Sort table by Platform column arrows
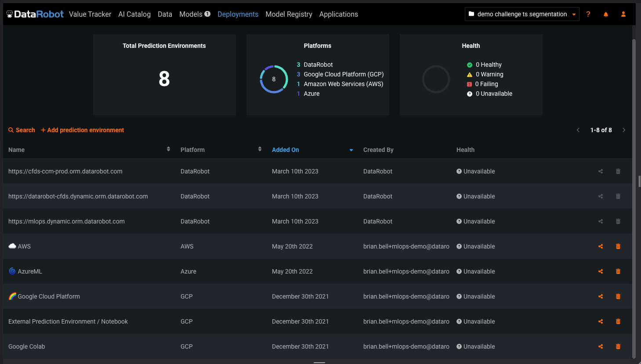 coord(260,149)
